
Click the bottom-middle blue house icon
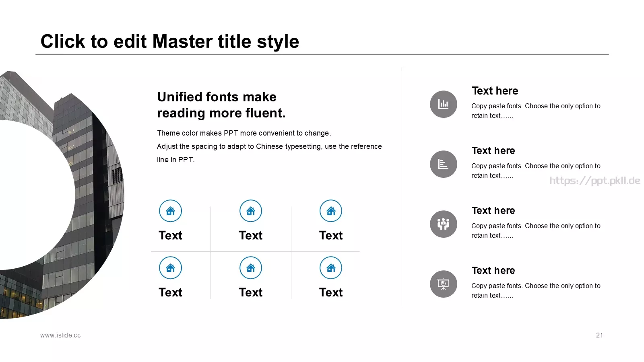pyautogui.click(x=251, y=268)
